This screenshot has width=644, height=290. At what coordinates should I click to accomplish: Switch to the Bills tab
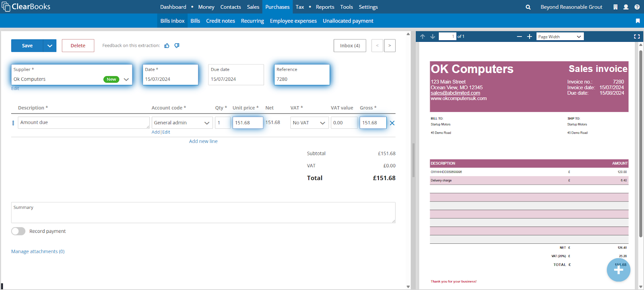click(195, 21)
